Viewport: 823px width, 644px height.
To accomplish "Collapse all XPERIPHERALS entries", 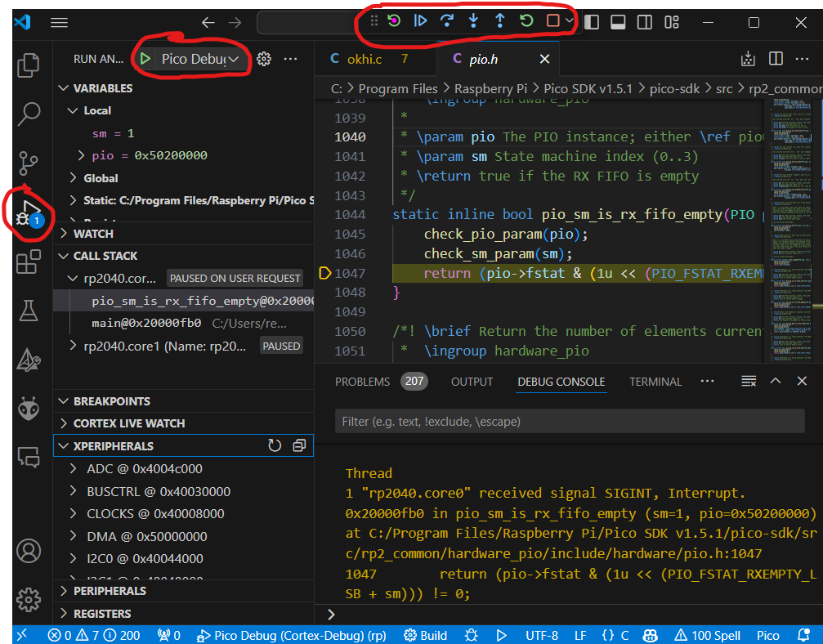I will tap(299, 445).
